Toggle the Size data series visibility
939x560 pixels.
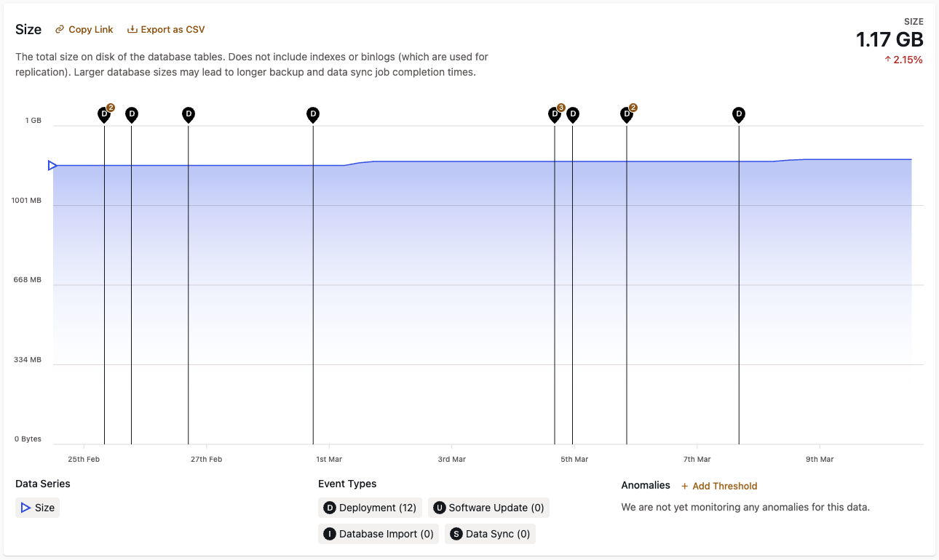tap(37, 508)
